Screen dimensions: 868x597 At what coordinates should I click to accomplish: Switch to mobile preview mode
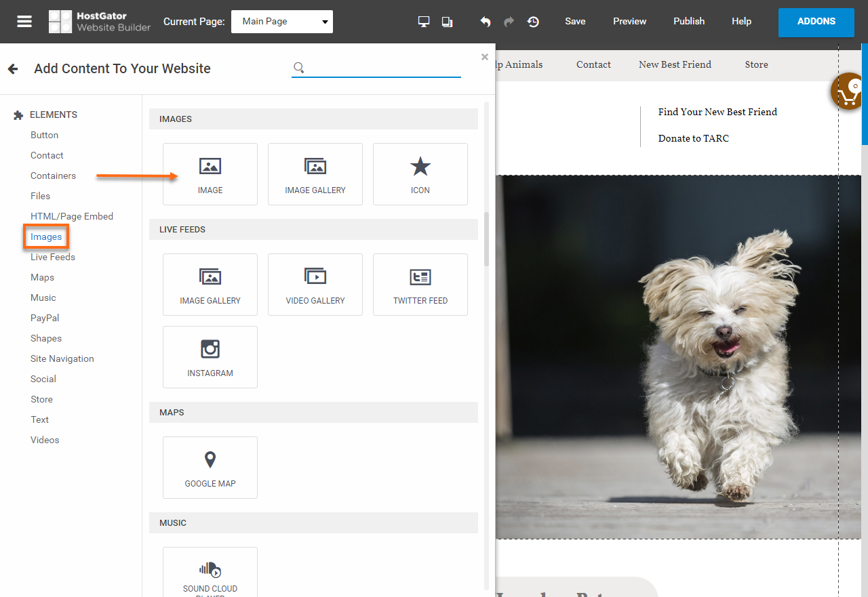pos(447,21)
